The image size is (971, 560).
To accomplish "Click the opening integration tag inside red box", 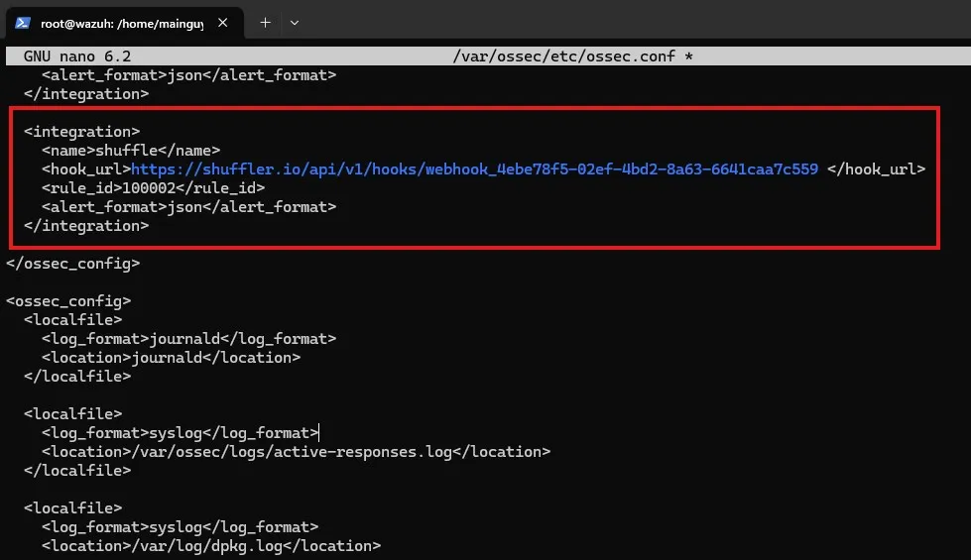I will 81,132.
